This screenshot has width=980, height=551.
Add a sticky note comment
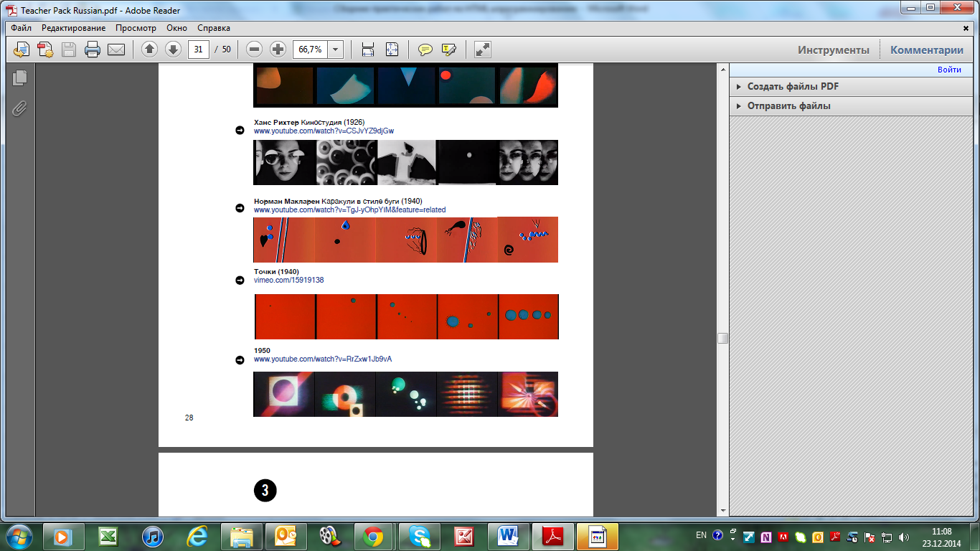click(x=425, y=50)
